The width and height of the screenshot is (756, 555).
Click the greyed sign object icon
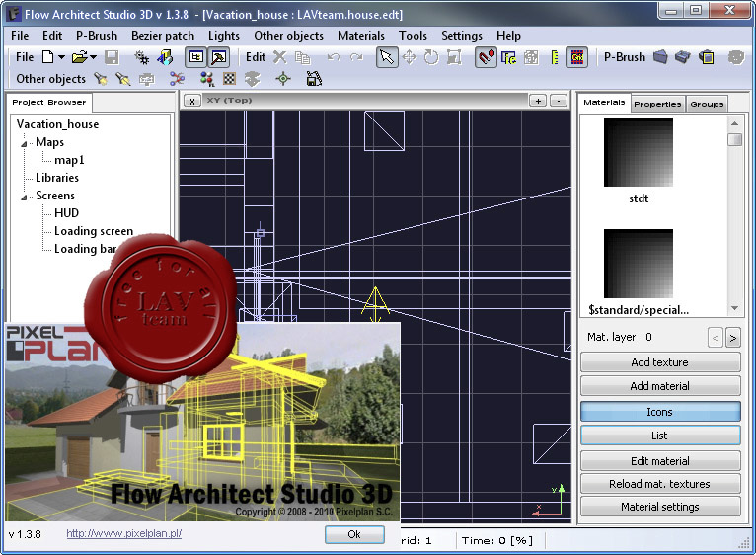coord(147,79)
